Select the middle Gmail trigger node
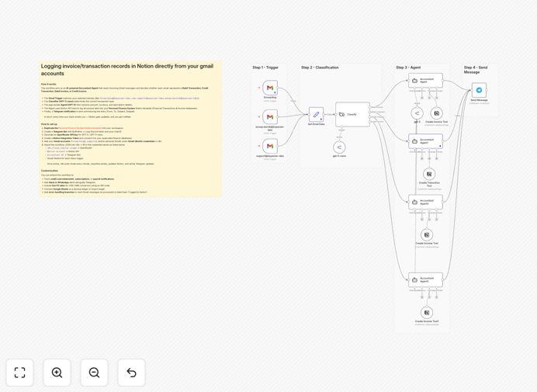This screenshot has height=392, width=537. (270, 117)
